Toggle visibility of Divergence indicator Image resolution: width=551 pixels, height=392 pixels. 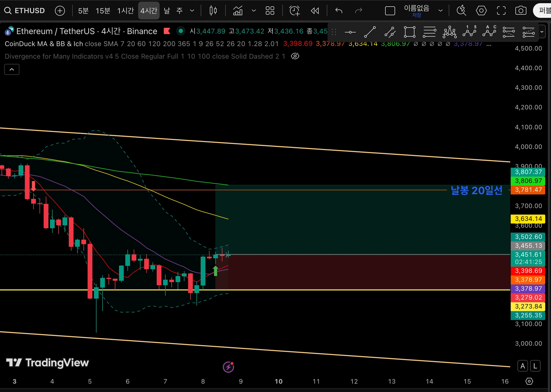pos(295,56)
